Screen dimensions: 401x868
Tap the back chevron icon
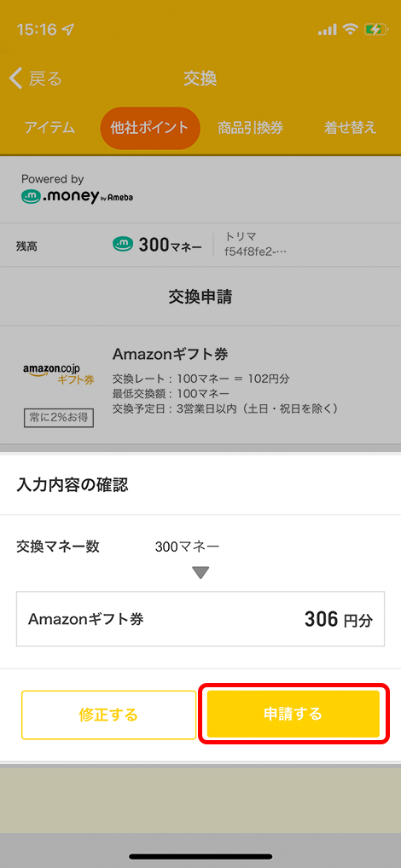pos(16,78)
